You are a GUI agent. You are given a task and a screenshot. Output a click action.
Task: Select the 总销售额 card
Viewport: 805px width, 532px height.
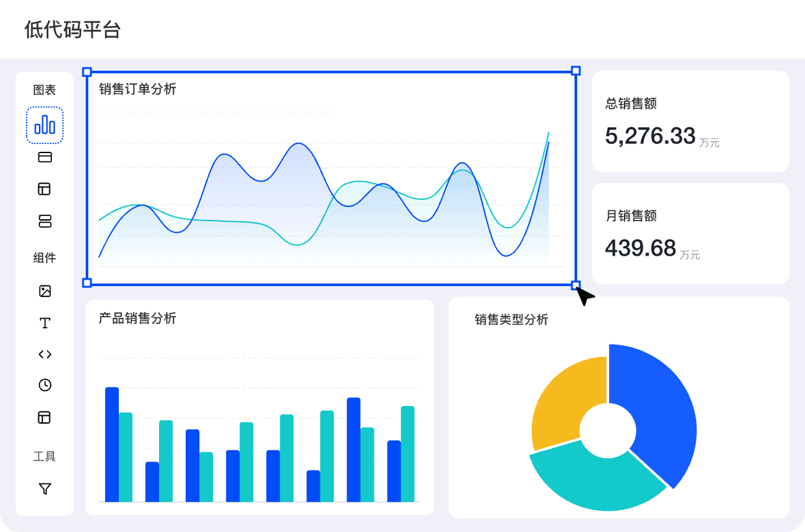(690, 121)
